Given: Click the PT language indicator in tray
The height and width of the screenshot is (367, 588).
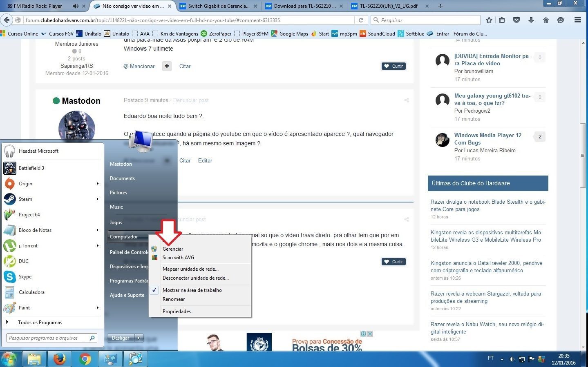Looking at the screenshot, I should pyautogui.click(x=491, y=358).
